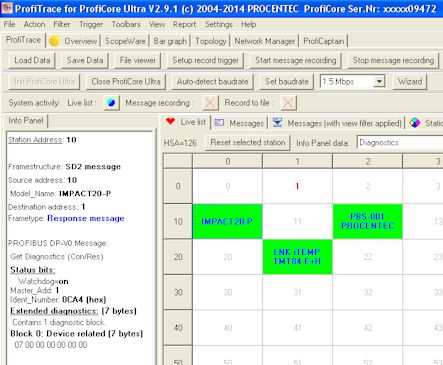Viewport: 443px width, 365px height.
Task: Open the Messages tab icon
Action: point(219,123)
